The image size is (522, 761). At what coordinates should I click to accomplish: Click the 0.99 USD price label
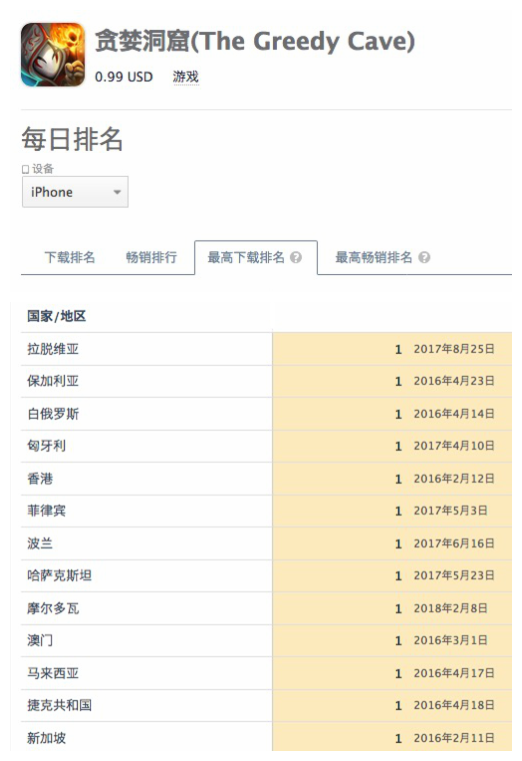124,77
